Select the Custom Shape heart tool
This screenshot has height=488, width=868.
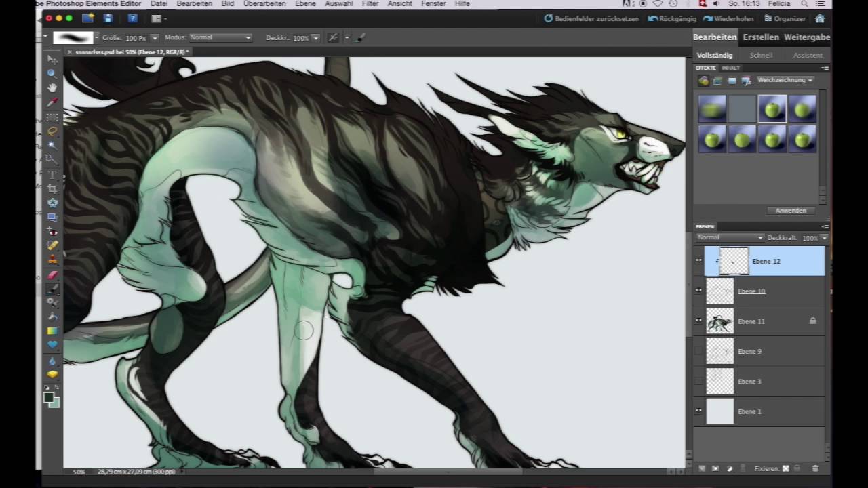(x=52, y=345)
